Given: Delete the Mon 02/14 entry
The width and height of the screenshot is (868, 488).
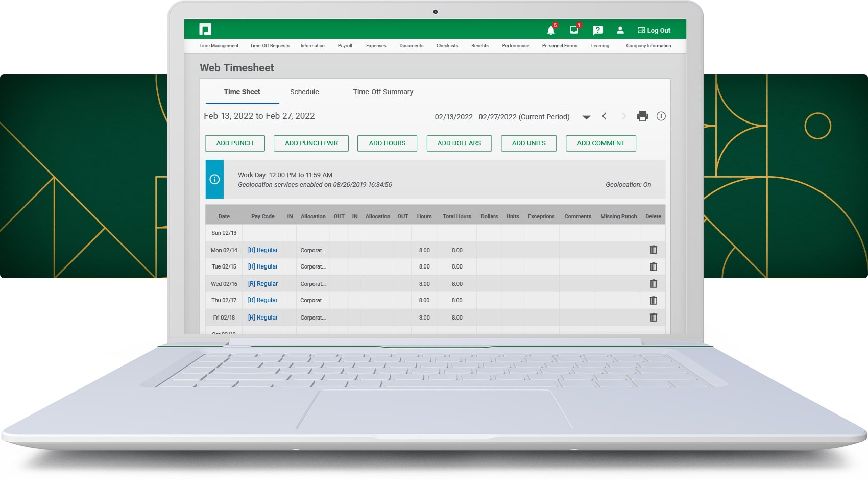Looking at the screenshot, I should coord(653,250).
